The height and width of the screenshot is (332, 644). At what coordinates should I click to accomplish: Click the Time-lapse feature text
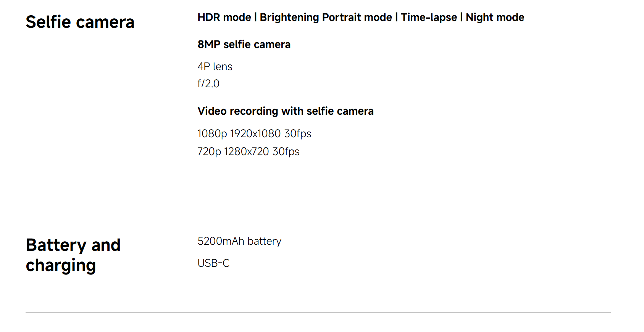click(429, 18)
